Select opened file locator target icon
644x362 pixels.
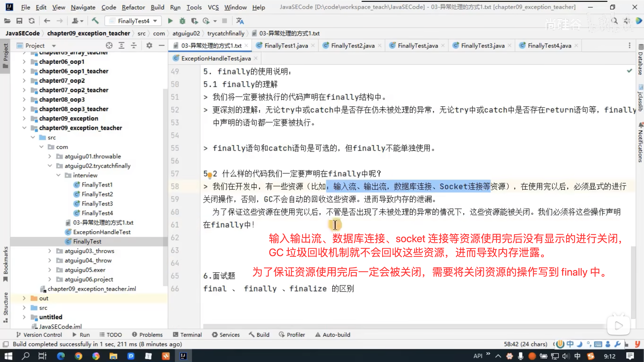(109, 46)
